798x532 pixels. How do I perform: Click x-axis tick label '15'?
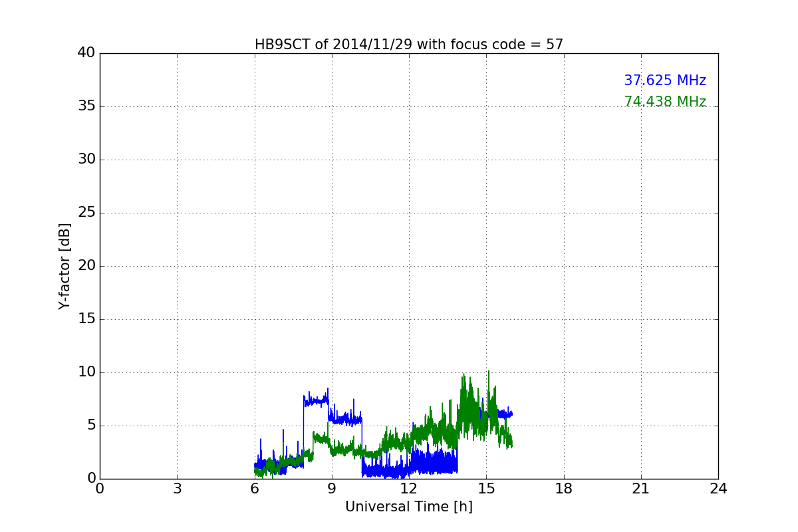pyautogui.click(x=486, y=489)
